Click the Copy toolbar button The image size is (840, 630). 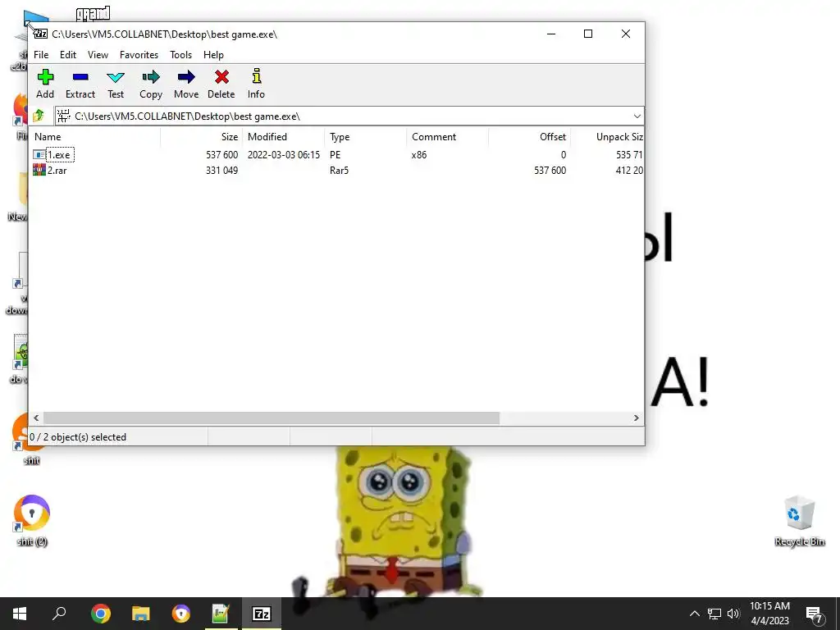(x=151, y=84)
